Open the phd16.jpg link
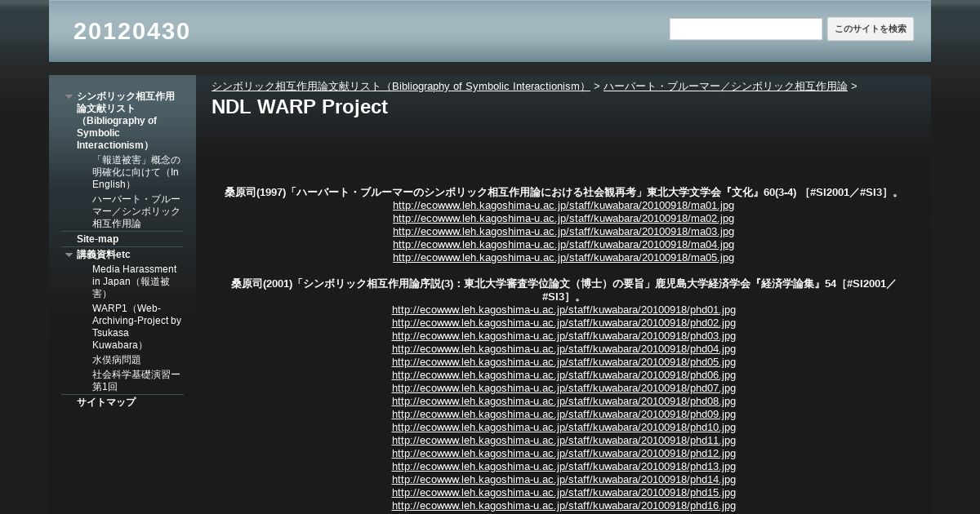 (563, 506)
